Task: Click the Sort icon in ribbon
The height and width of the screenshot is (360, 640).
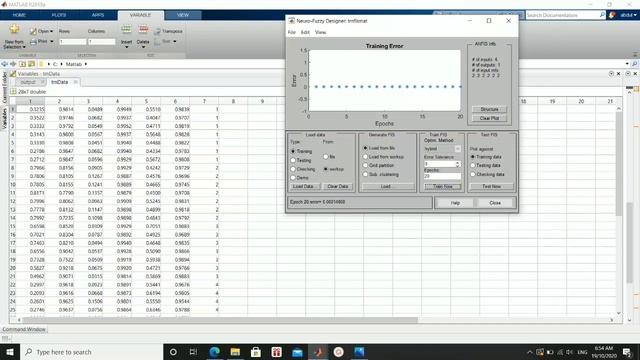Action: click(157, 42)
